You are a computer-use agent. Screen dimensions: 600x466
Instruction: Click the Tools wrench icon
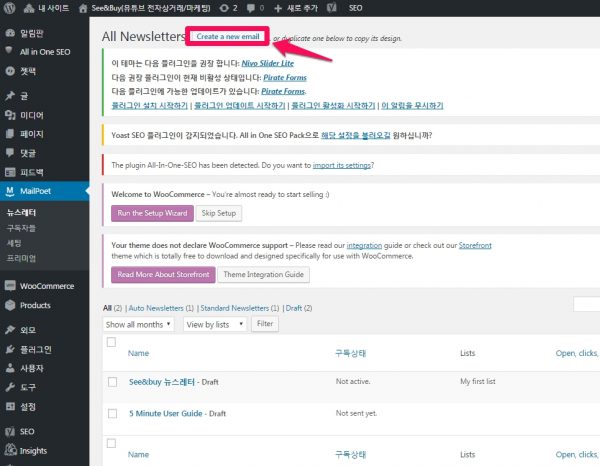pyautogui.click(x=10, y=387)
